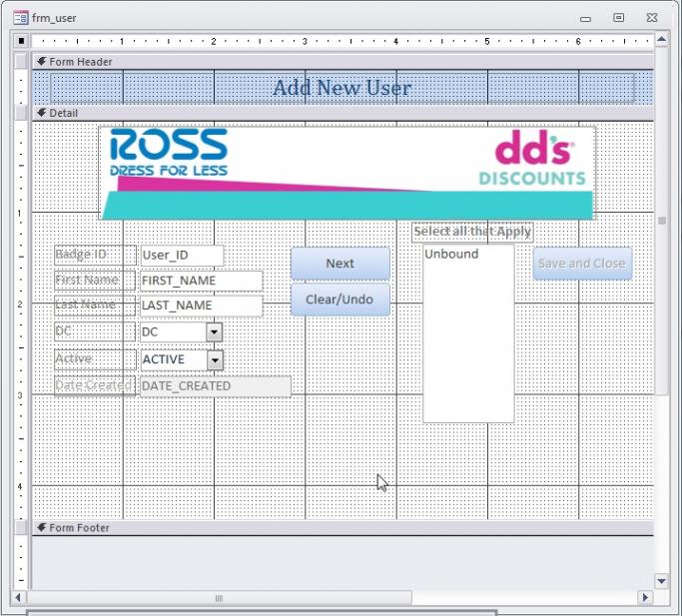This screenshot has width=682, height=616.
Task: Select the FIRST_NAME text box
Action: tap(202, 281)
